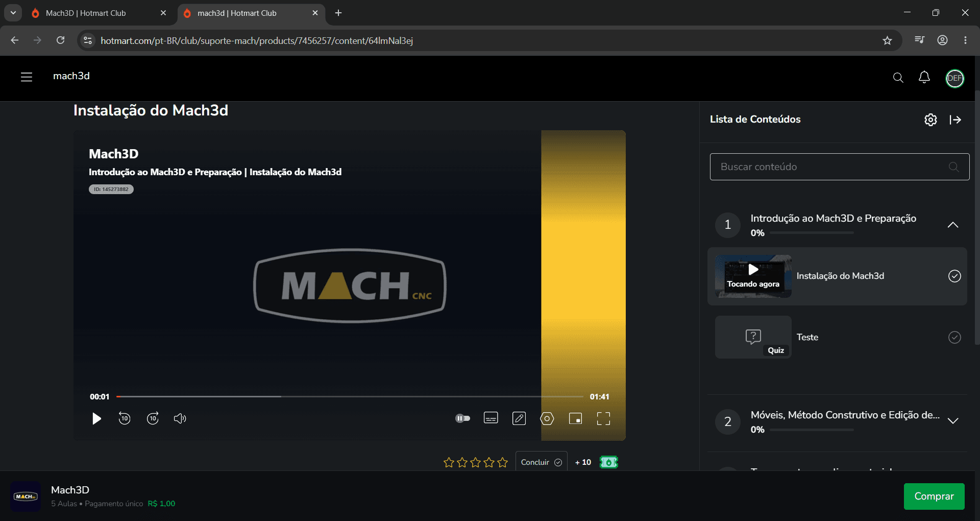Go back in browser history
980x521 pixels.
(15, 40)
